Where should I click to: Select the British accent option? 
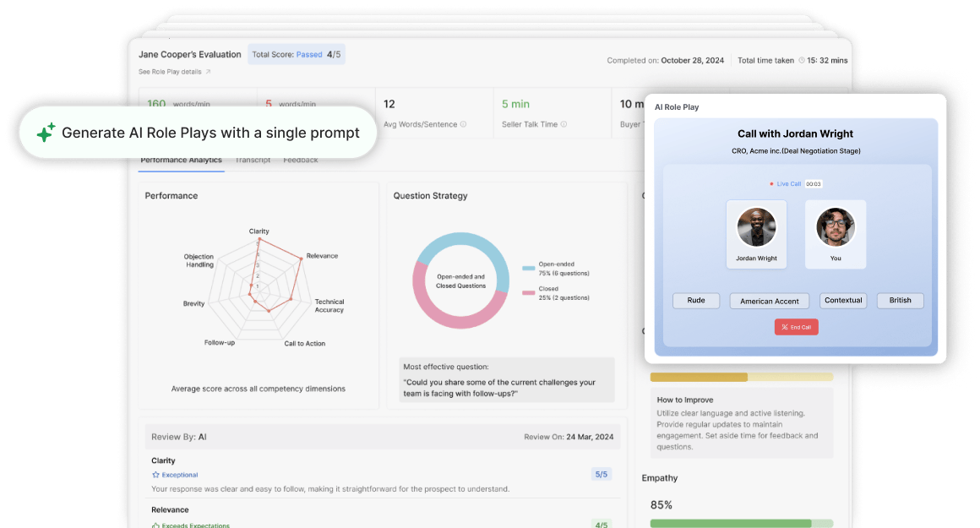(900, 301)
